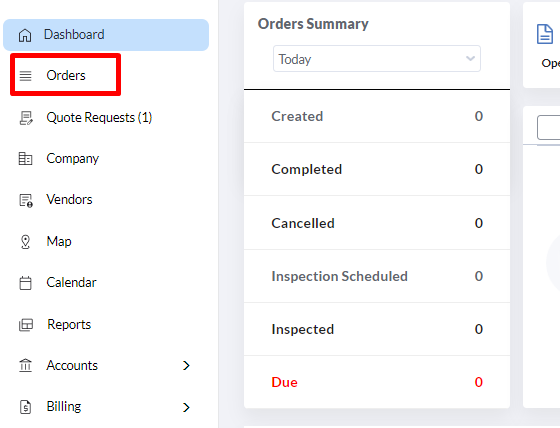This screenshot has width=560, height=428.
Task: Click the Orders list icon
Action: (x=25, y=76)
